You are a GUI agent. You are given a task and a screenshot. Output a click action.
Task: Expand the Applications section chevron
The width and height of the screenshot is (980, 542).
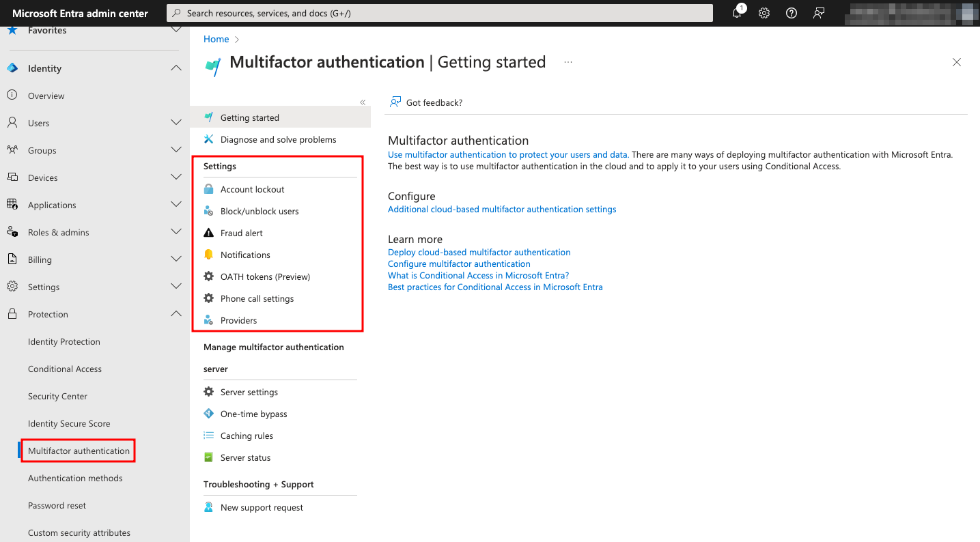(176, 205)
